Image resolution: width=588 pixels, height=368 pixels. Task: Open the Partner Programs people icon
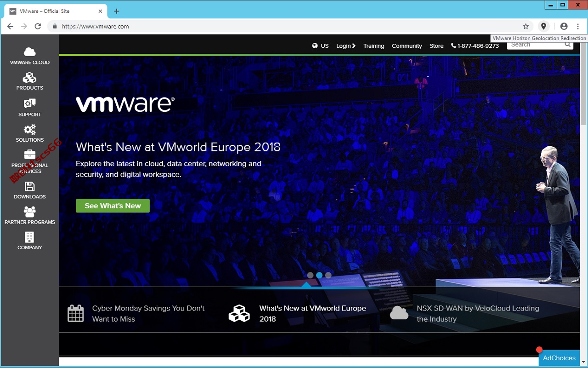click(29, 212)
